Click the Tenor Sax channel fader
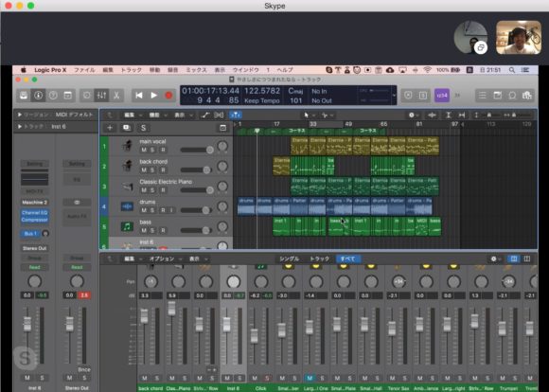Viewport: 549px width, 392px height. [392, 329]
